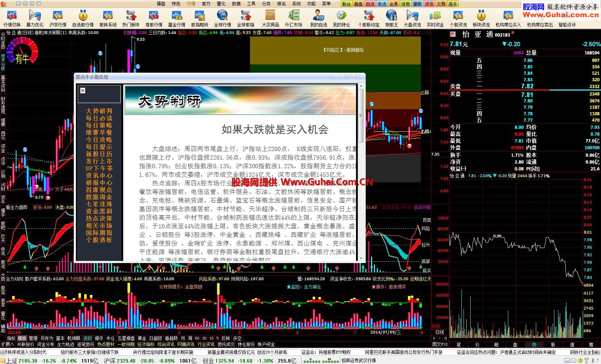Open the 官方 menu
601x364 pixels.
point(206,4)
